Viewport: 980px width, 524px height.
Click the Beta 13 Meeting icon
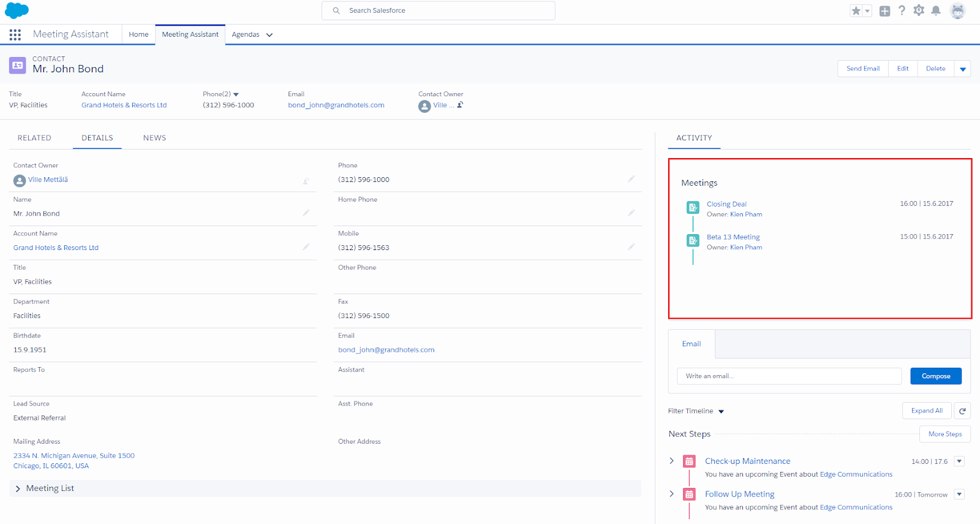[693, 241]
